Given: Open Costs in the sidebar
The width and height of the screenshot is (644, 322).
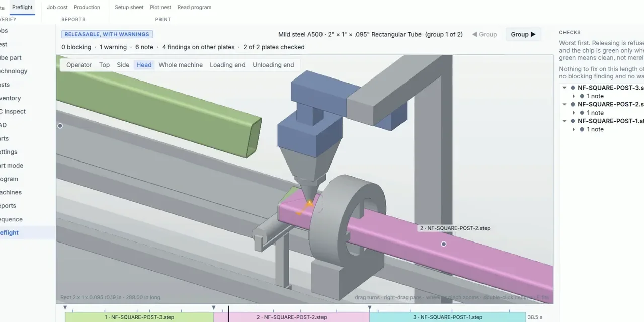Looking at the screenshot, I should (5, 85).
